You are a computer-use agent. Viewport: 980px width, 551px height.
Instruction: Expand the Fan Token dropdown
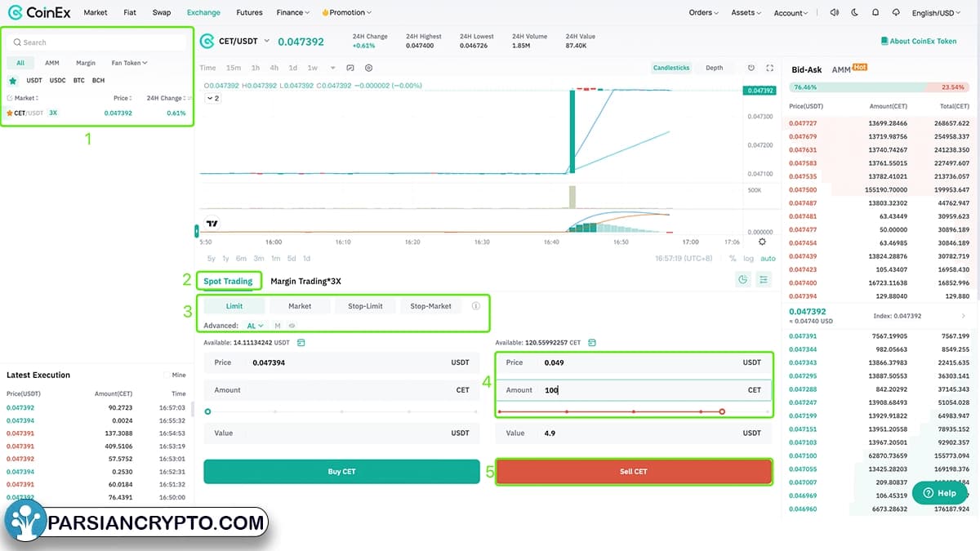click(129, 63)
